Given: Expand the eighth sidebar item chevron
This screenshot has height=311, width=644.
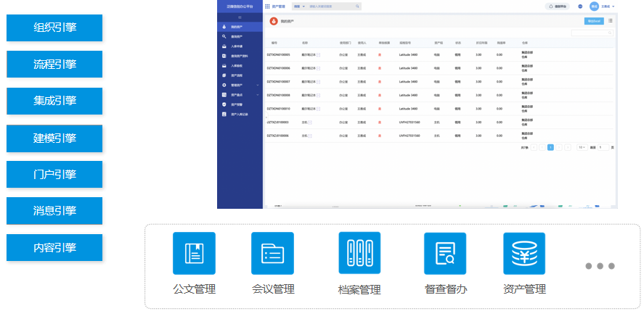Looking at the screenshot, I should pyautogui.click(x=258, y=95).
